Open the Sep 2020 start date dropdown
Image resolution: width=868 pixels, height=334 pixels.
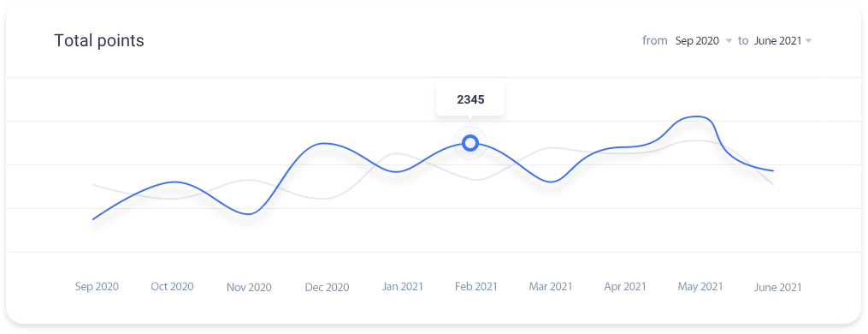pos(703,41)
